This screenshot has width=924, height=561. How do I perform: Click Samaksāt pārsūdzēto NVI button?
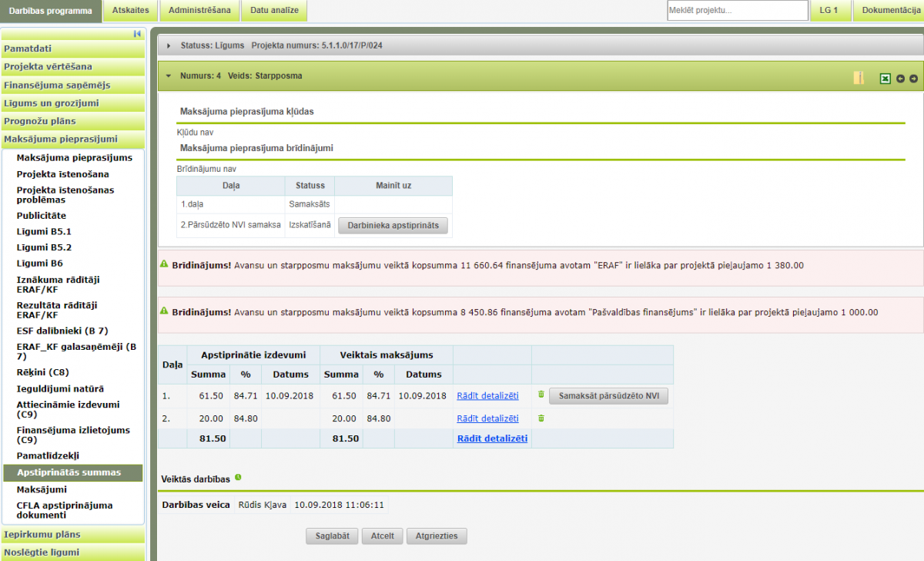pyautogui.click(x=608, y=395)
